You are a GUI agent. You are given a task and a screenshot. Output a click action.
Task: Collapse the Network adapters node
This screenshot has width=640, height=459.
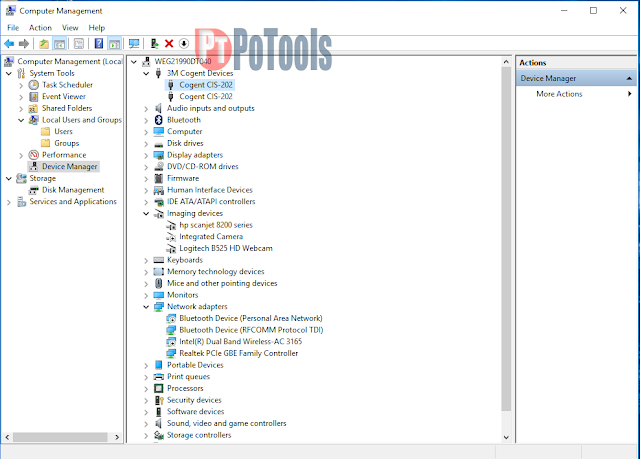146,307
